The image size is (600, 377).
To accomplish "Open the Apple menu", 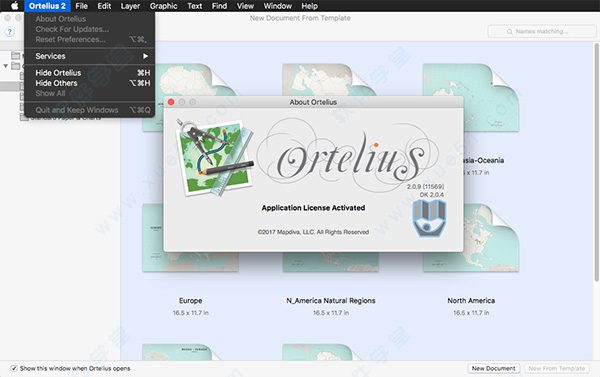I will (14, 6).
